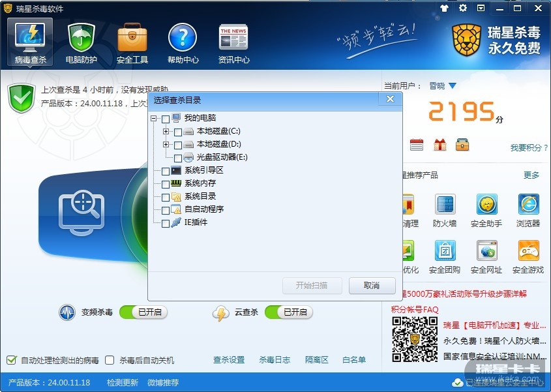Click 检测更新 in status bar
Image resolution: width=551 pixels, height=392 pixels.
click(x=123, y=382)
